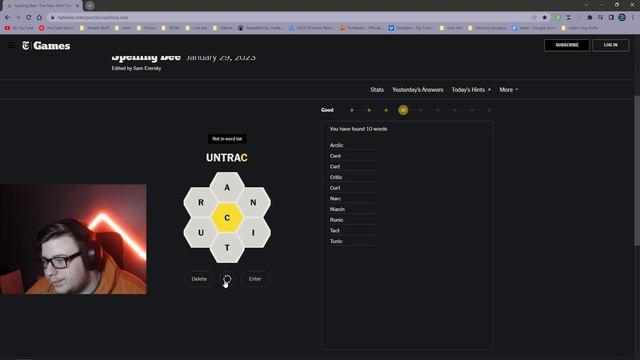Open the YouTube bookmark

(x=19, y=28)
